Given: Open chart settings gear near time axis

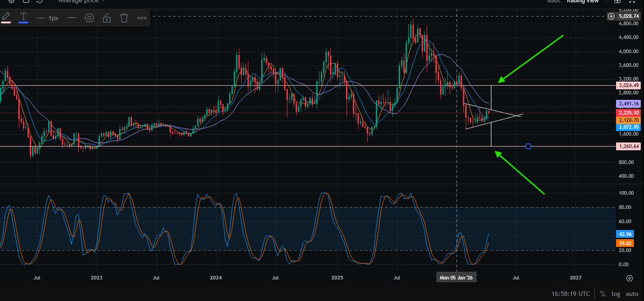Looking at the screenshot, I should point(629,278).
